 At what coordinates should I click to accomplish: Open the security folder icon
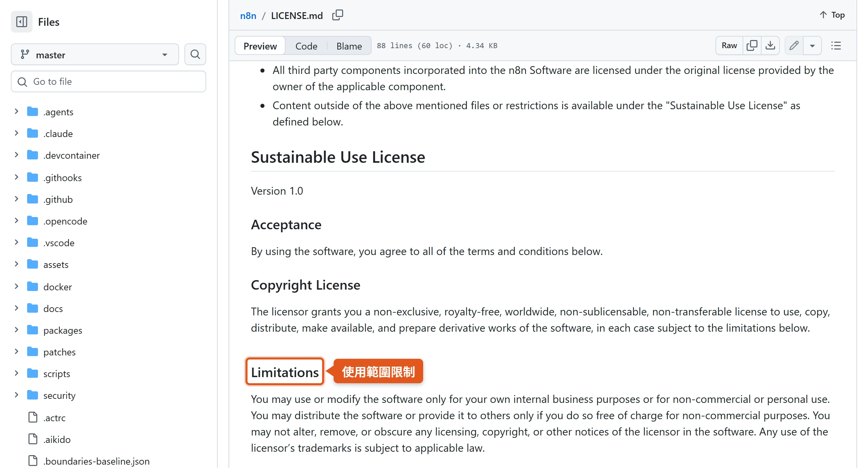(33, 395)
